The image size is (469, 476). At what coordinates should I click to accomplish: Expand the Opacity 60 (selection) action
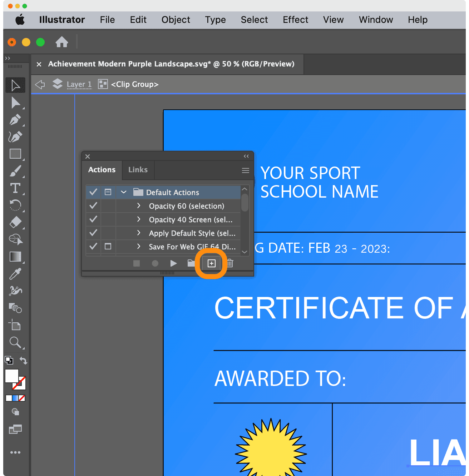139,206
